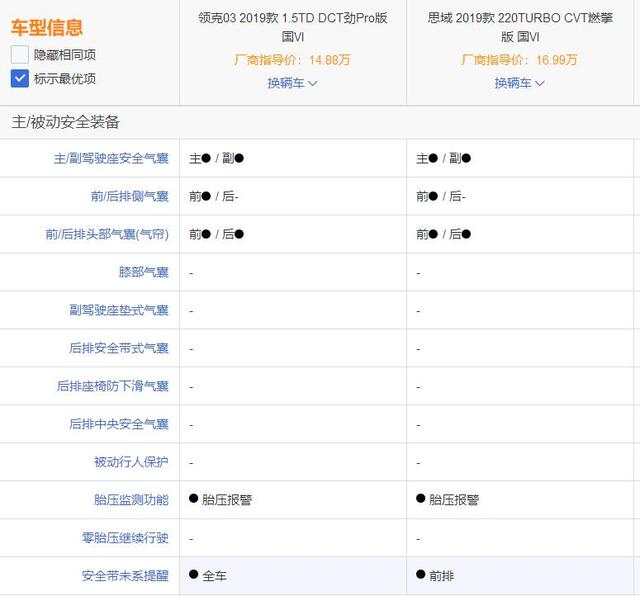Click 思域 price 16.99万
The image size is (640, 596).
519,60
